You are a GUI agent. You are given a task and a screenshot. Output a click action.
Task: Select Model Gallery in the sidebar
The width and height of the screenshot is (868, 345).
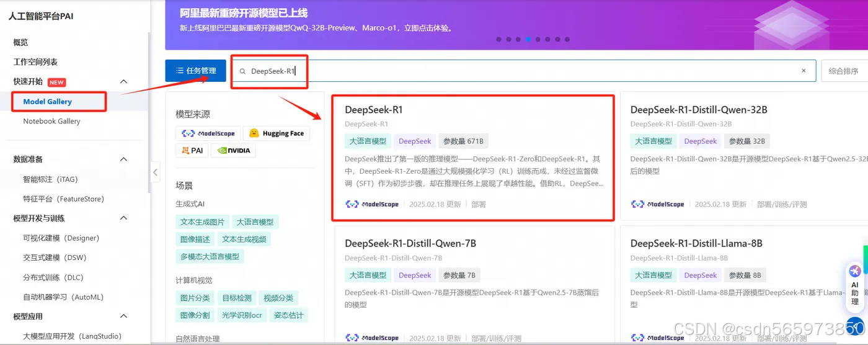48,102
